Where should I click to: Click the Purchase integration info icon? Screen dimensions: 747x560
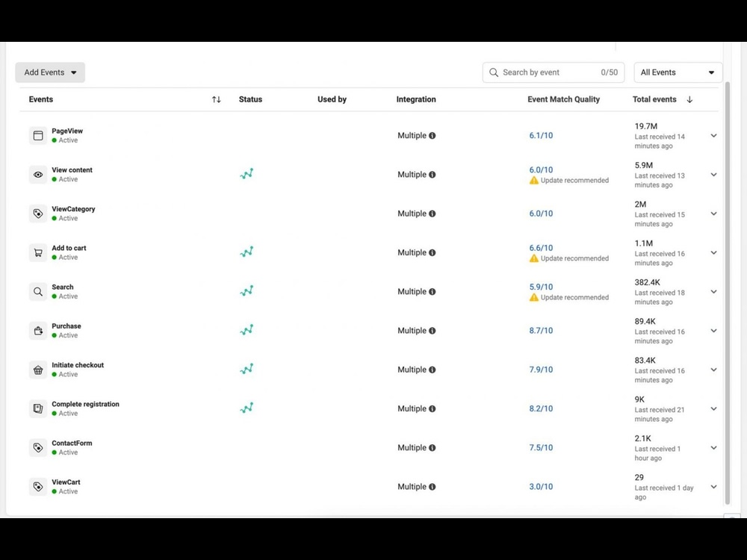point(432,331)
